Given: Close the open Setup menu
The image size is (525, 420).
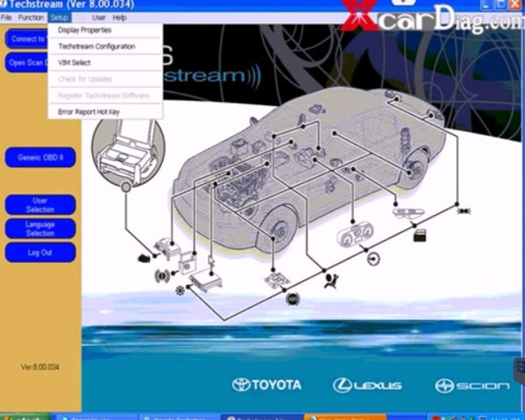Looking at the screenshot, I should [60, 17].
